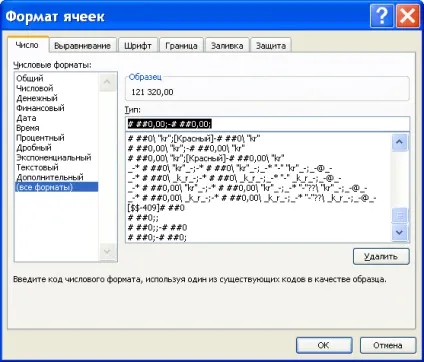
Task: Click the Отмена button
Action: click(388, 345)
